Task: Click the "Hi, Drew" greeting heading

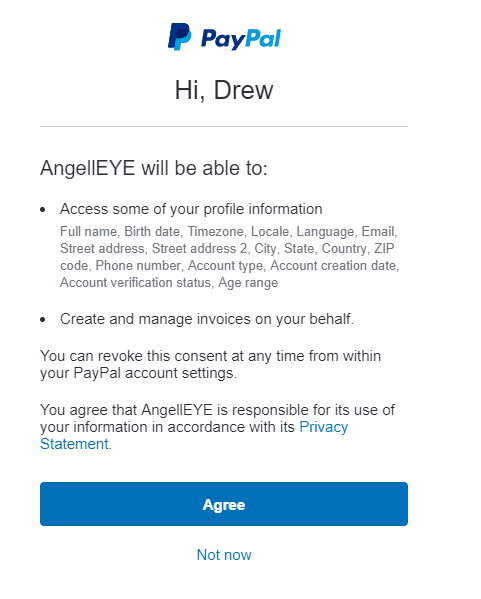Action: tap(224, 91)
